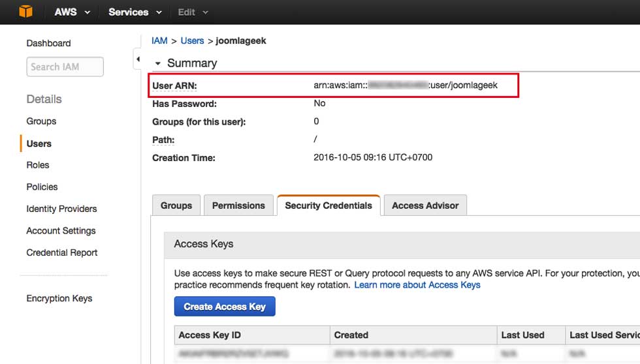Click the User ARN label

click(174, 86)
